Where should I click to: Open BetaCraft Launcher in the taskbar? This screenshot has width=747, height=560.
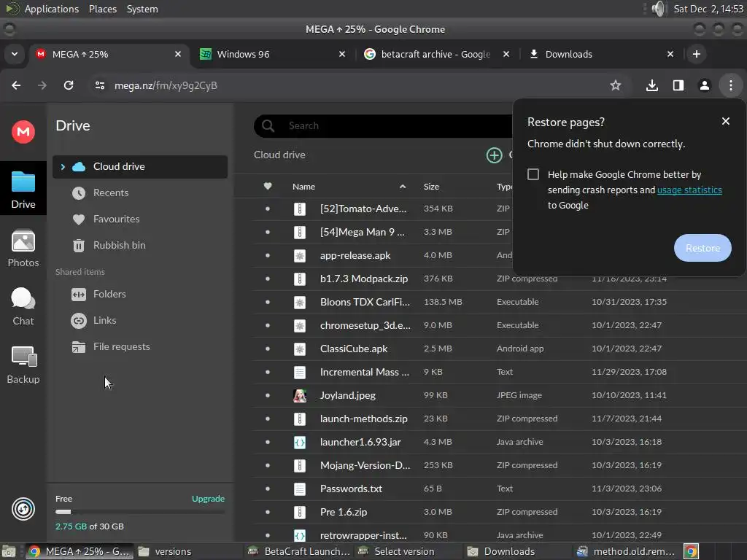[x=300, y=551]
